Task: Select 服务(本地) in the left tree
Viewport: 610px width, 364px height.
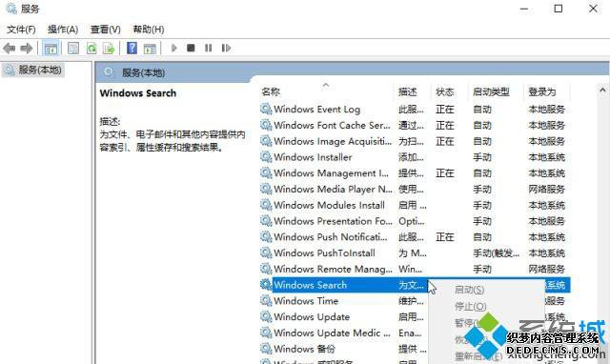Action: coord(40,70)
